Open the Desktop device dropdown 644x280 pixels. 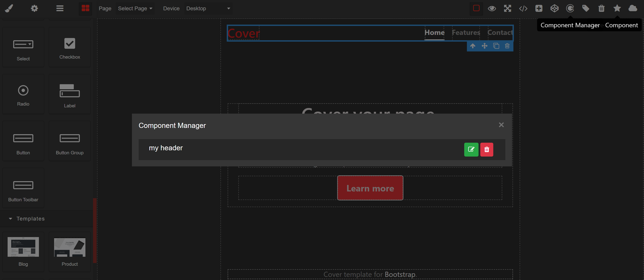pyautogui.click(x=208, y=8)
